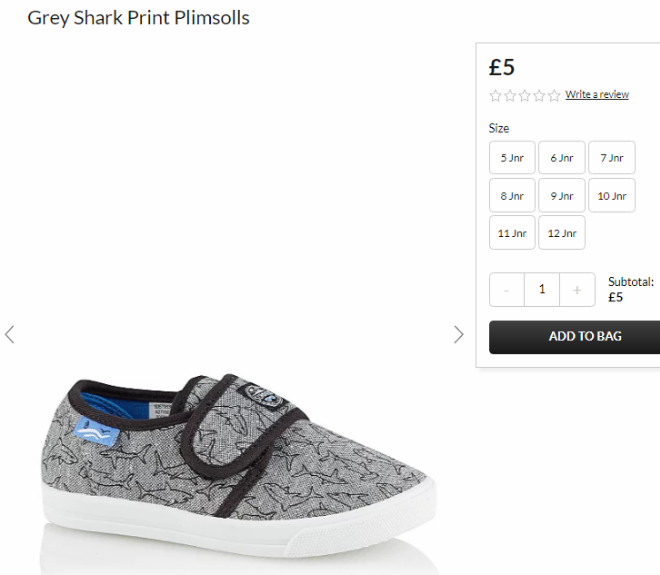Rate the product five stars
Viewport: 660px width, 575px height.
point(554,96)
